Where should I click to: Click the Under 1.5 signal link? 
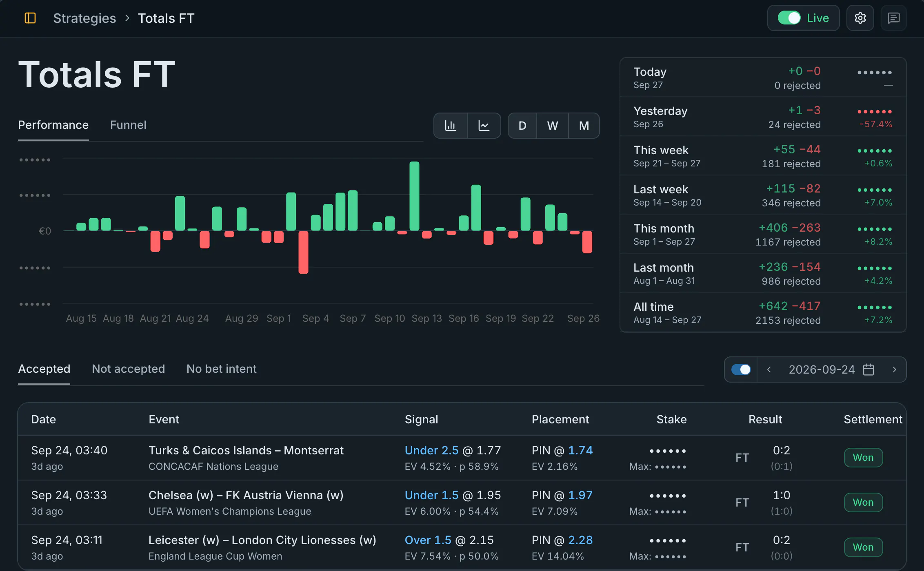pos(431,495)
